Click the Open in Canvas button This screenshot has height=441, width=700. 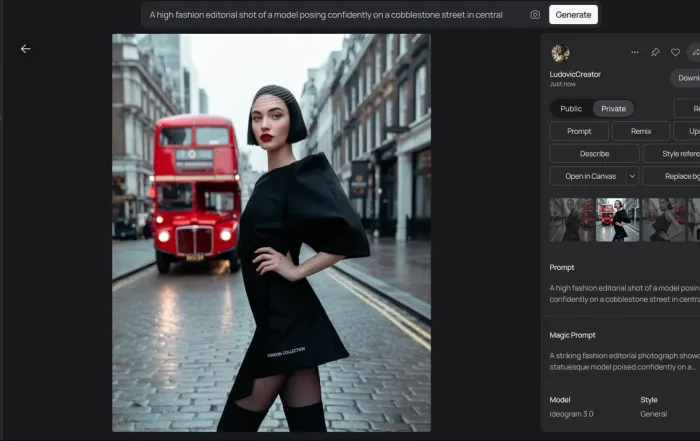pos(590,176)
